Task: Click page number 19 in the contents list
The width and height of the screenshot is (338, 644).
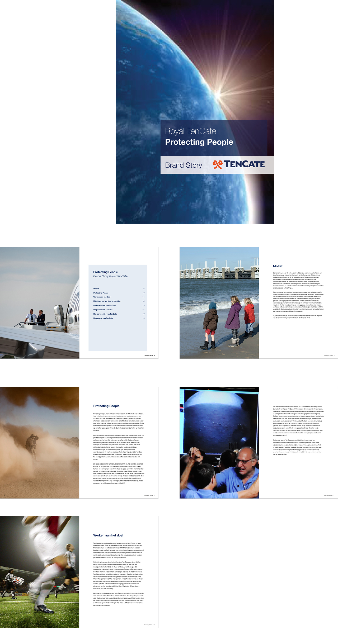Action: tap(144, 318)
